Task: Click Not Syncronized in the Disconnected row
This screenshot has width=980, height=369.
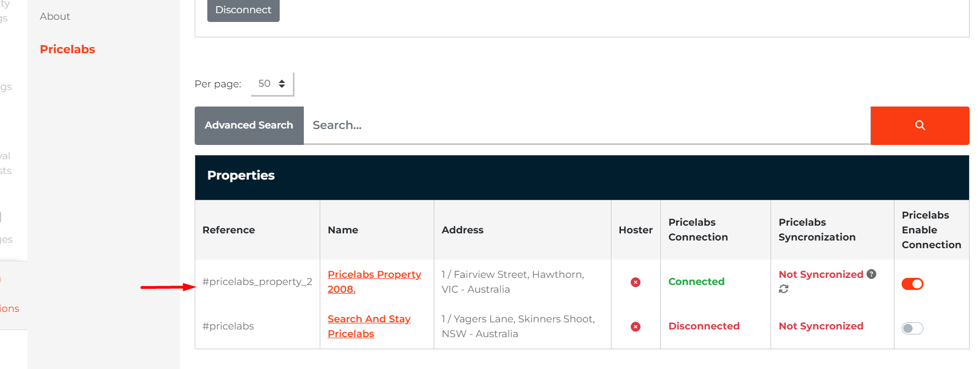Action: click(x=821, y=326)
